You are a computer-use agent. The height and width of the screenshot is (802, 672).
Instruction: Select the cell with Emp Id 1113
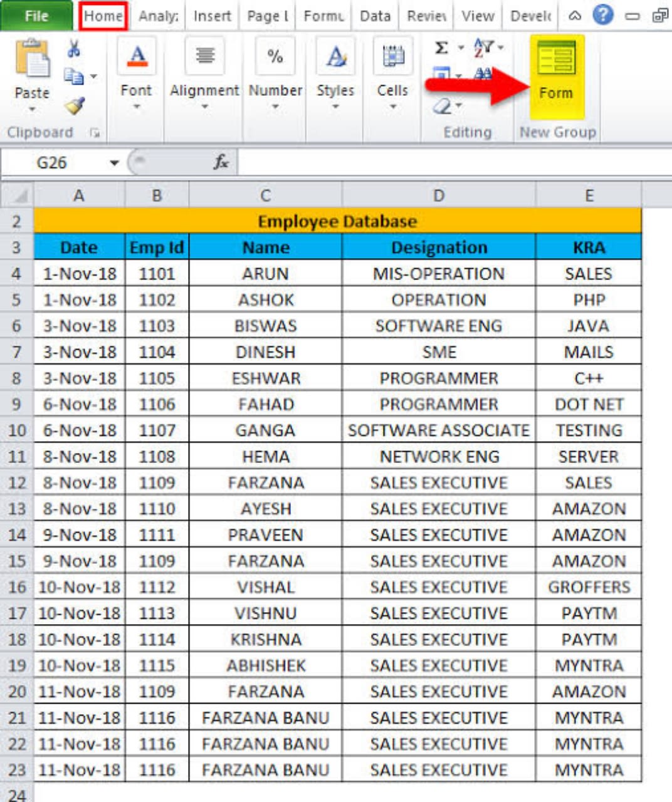pos(157,613)
